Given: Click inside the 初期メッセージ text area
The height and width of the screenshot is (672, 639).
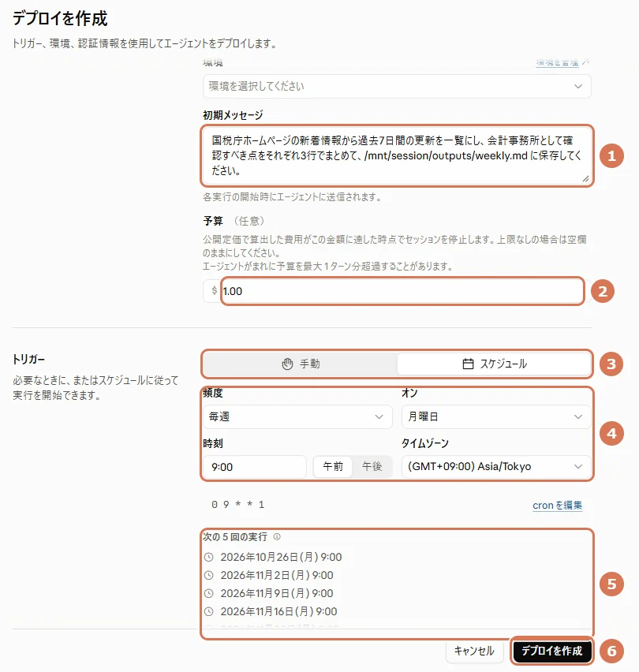Looking at the screenshot, I should tap(397, 155).
